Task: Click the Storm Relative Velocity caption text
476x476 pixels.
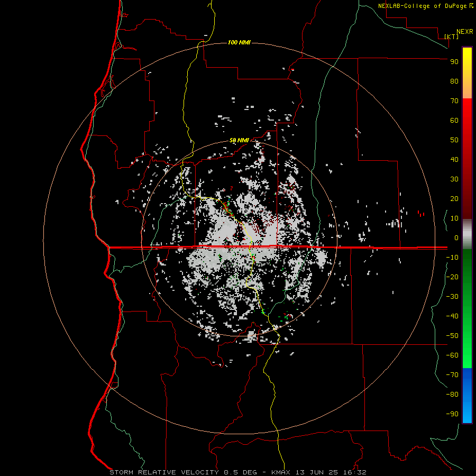Action: point(164,472)
